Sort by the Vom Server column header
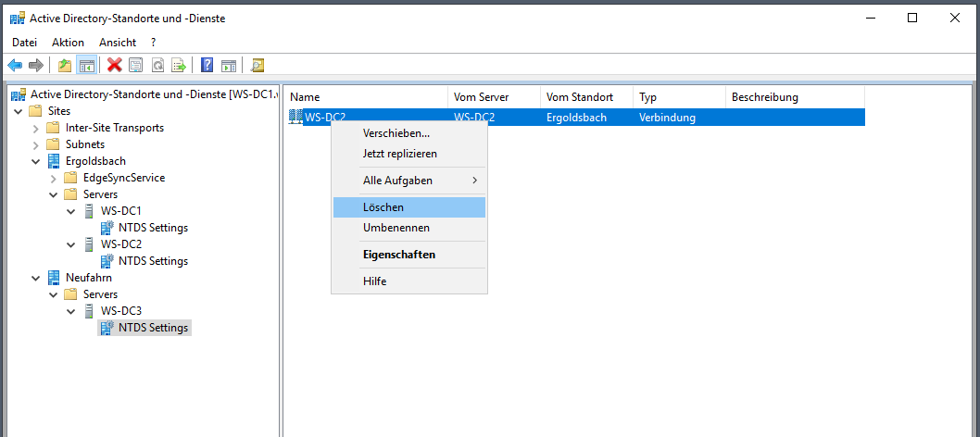 [x=495, y=97]
